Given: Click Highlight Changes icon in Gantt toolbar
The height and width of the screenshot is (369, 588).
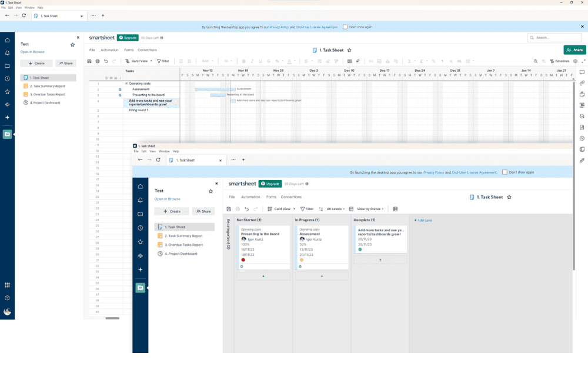Looking at the screenshot, I should tap(358, 61).
